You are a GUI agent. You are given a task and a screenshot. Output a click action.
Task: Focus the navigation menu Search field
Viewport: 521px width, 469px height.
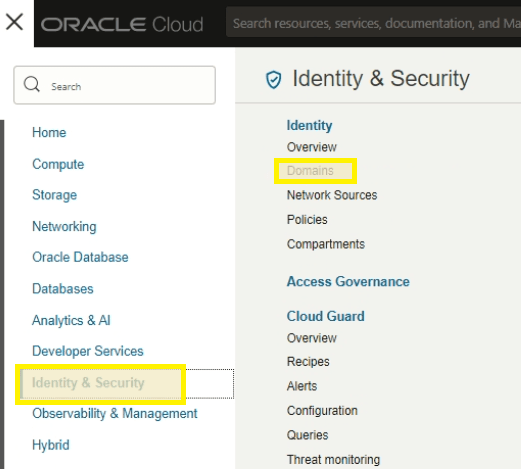(x=114, y=85)
